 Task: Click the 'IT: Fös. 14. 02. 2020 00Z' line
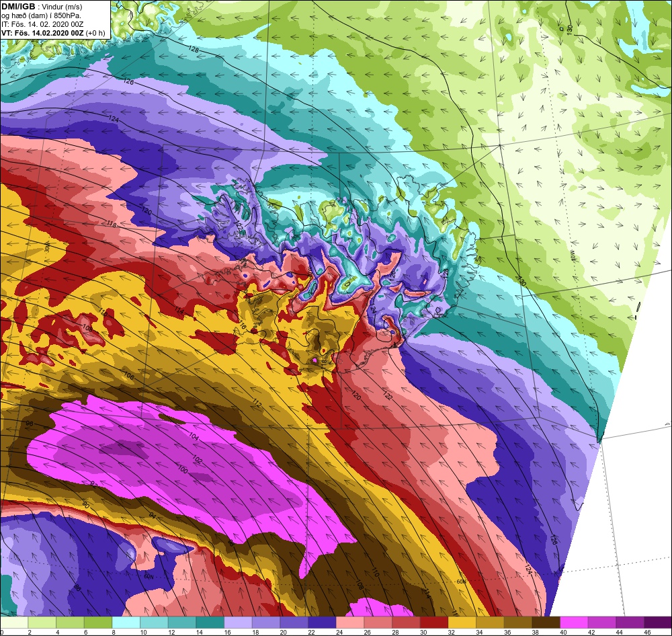pos(42,24)
